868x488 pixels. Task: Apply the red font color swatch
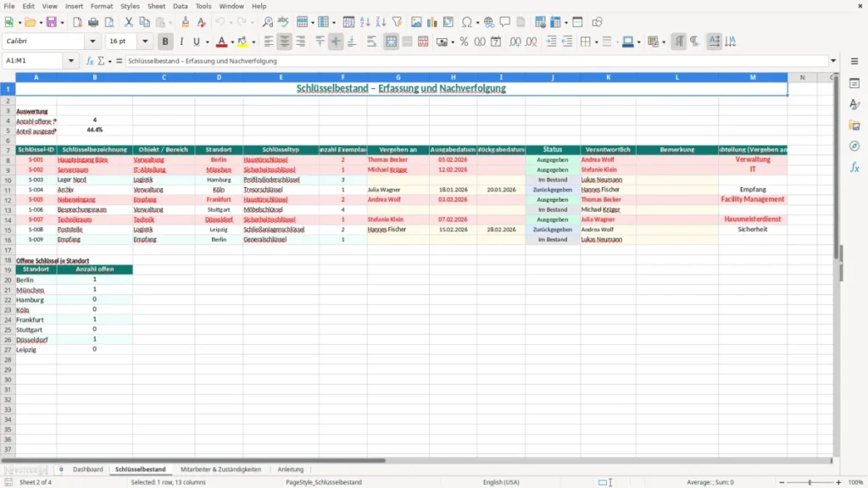(221, 42)
